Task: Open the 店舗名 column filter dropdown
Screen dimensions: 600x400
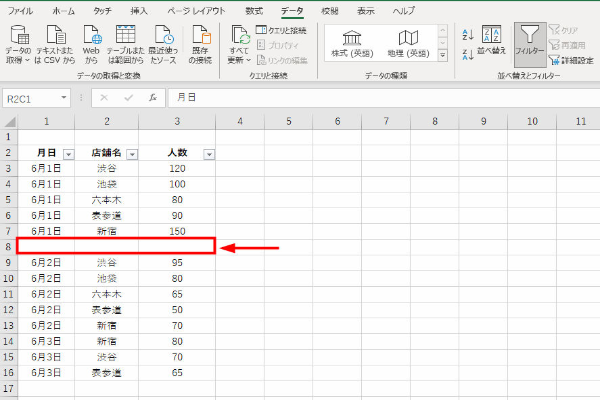Action: click(x=132, y=154)
